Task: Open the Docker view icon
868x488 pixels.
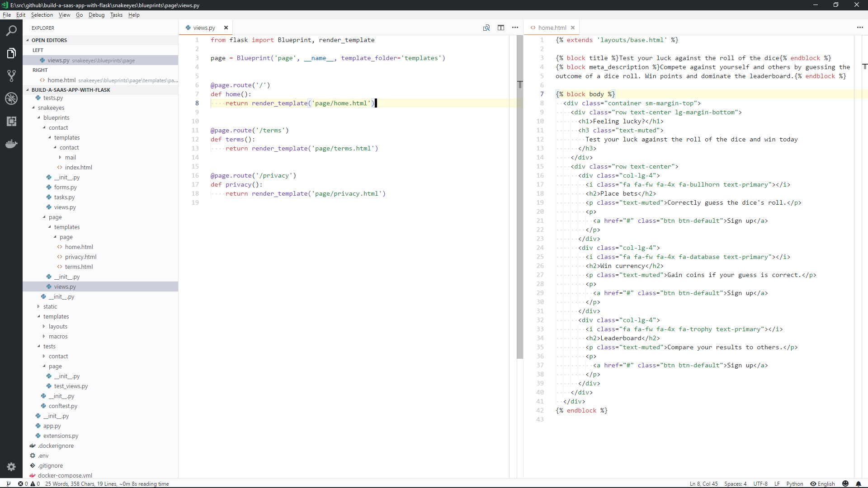Action: [11, 144]
